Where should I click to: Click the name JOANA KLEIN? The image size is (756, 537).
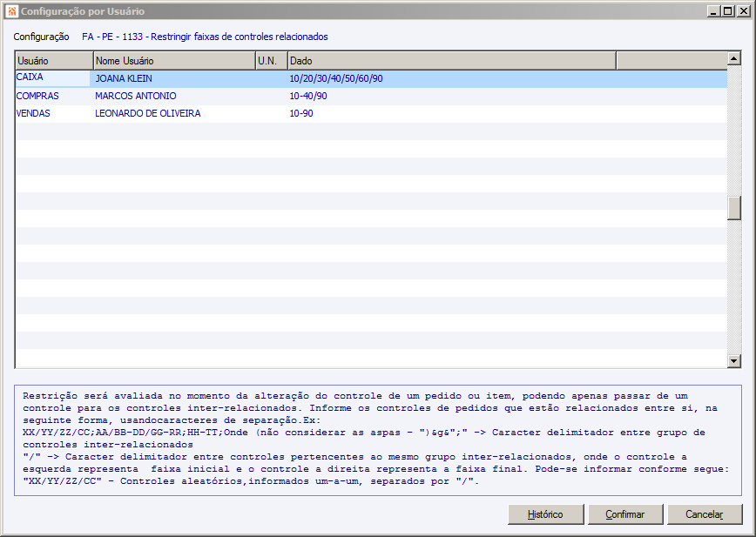[124, 78]
